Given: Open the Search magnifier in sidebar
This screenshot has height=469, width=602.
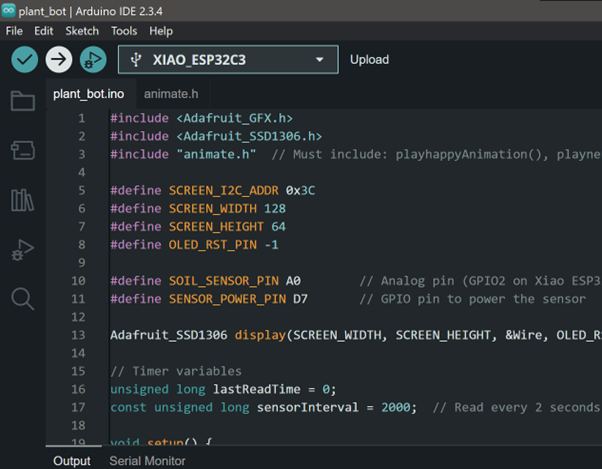Looking at the screenshot, I should click(23, 299).
